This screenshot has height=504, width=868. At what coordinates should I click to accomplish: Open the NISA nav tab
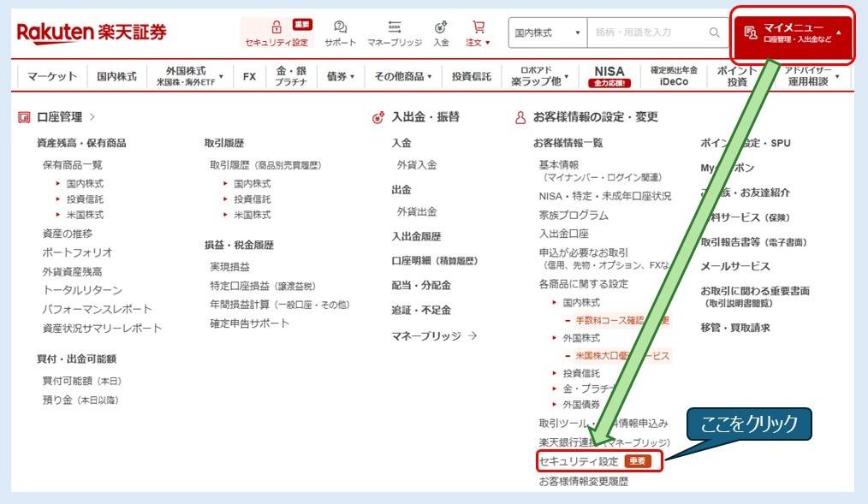[x=609, y=76]
